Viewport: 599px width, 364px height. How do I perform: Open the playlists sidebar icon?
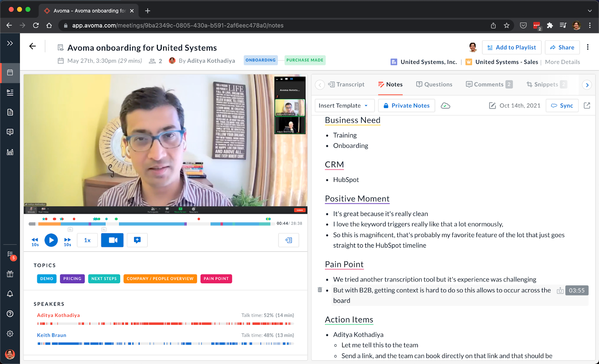(x=10, y=92)
